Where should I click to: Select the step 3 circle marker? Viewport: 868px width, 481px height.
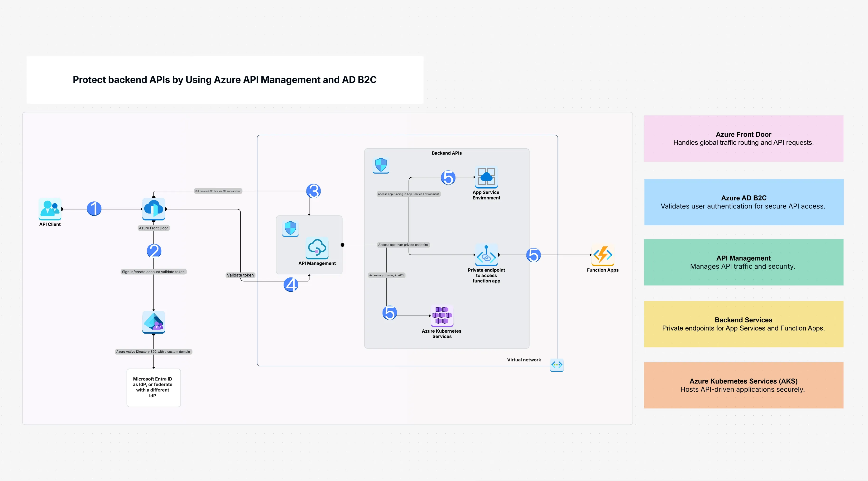click(313, 191)
